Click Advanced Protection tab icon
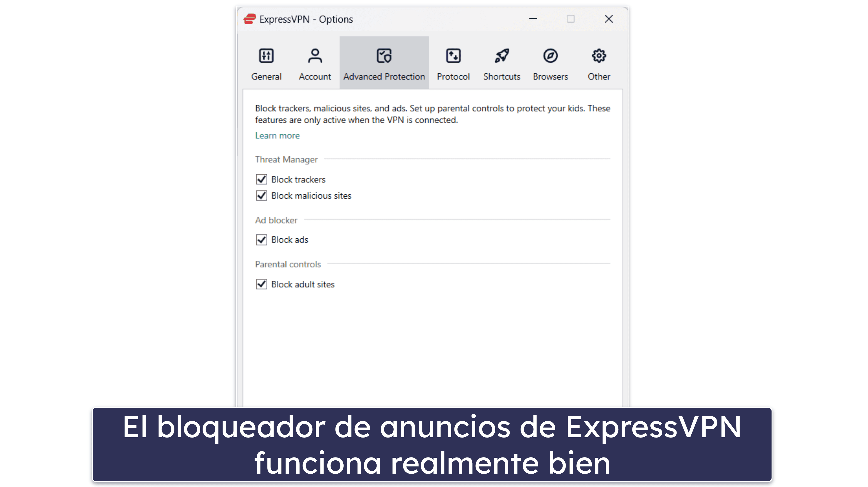The height and width of the screenshot is (487, 868). pyautogui.click(x=384, y=55)
